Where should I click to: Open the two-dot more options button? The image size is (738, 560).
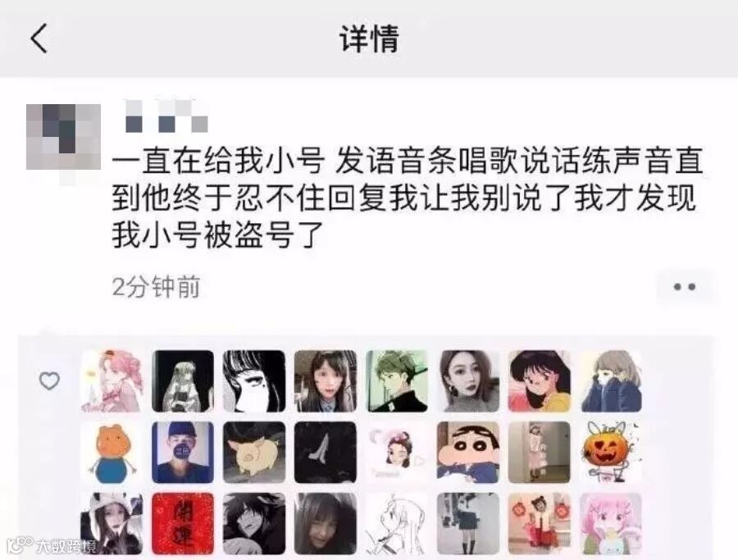685,287
